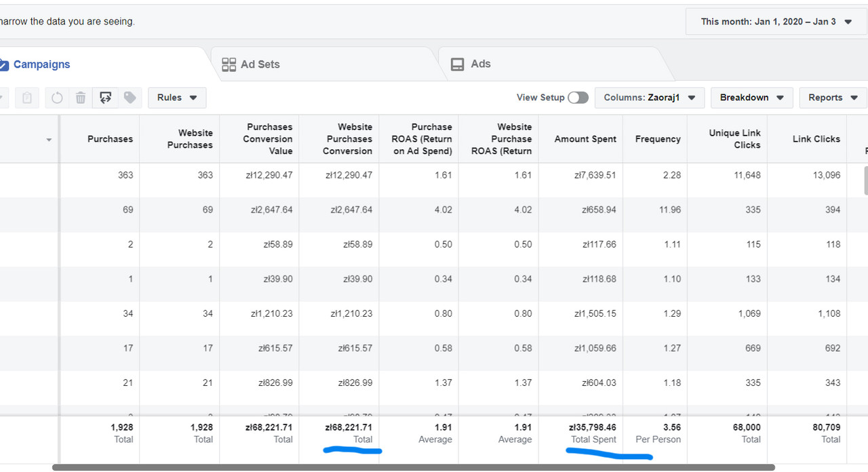Click the trash delete icon

[x=81, y=98]
